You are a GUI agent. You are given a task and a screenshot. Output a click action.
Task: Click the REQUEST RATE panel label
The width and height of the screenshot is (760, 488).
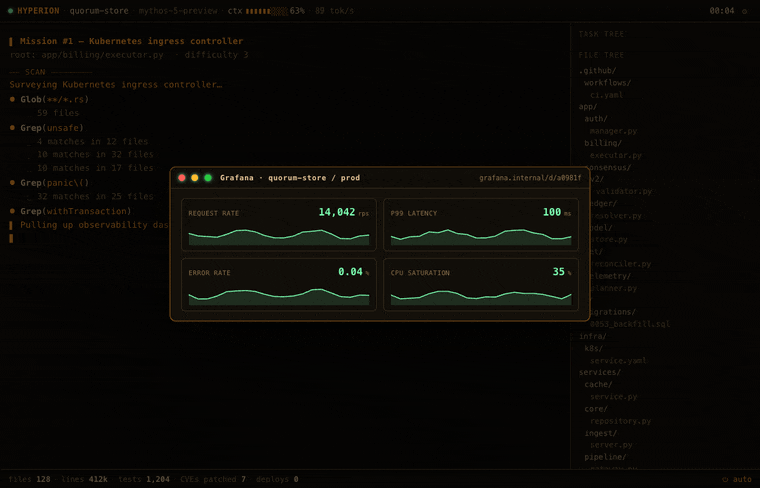(x=214, y=213)
